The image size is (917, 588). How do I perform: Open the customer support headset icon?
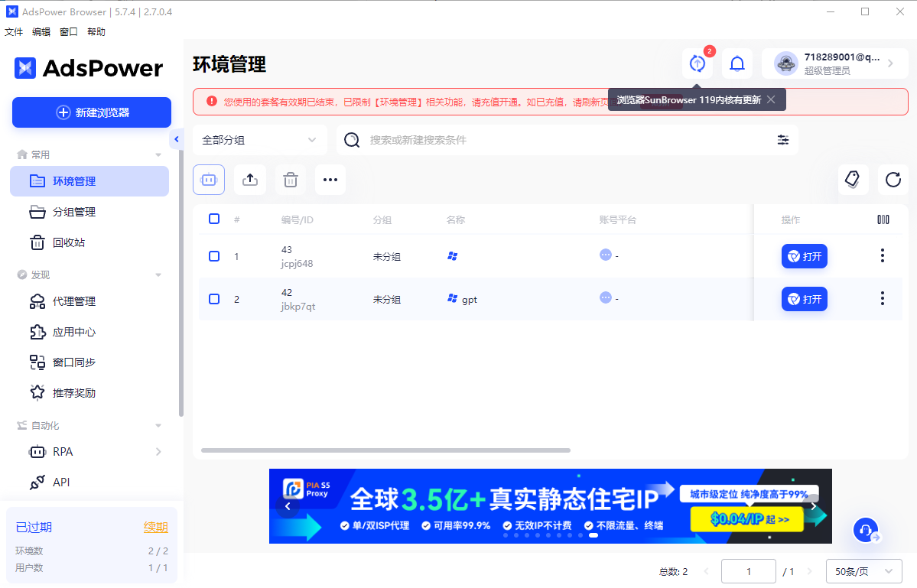[x=867, y=530]
